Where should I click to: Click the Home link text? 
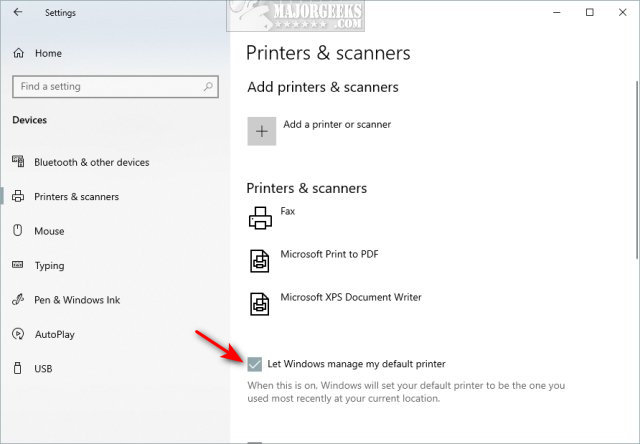pyautogui.click(x=48, y=53)
